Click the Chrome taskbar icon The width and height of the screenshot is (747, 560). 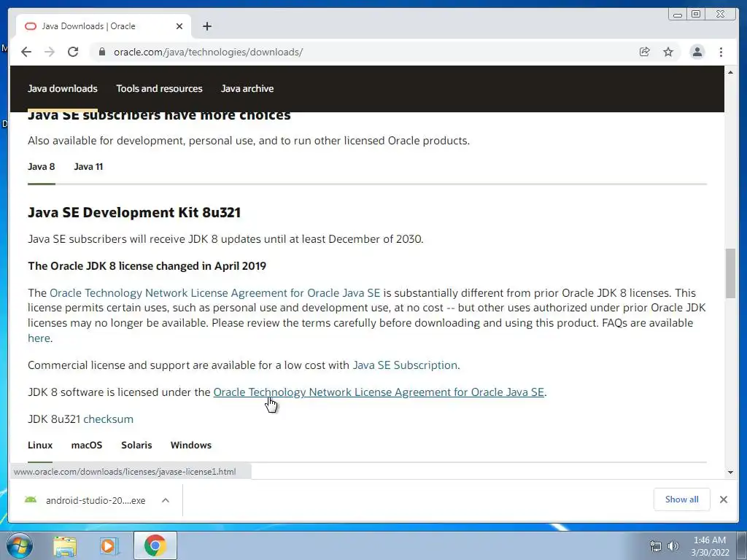(155, 545)
